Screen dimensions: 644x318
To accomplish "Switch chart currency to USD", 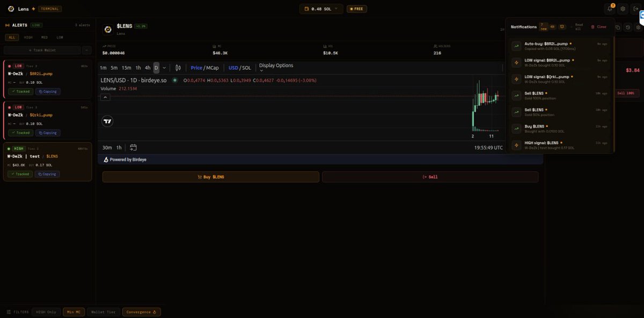I will [233, 68].
